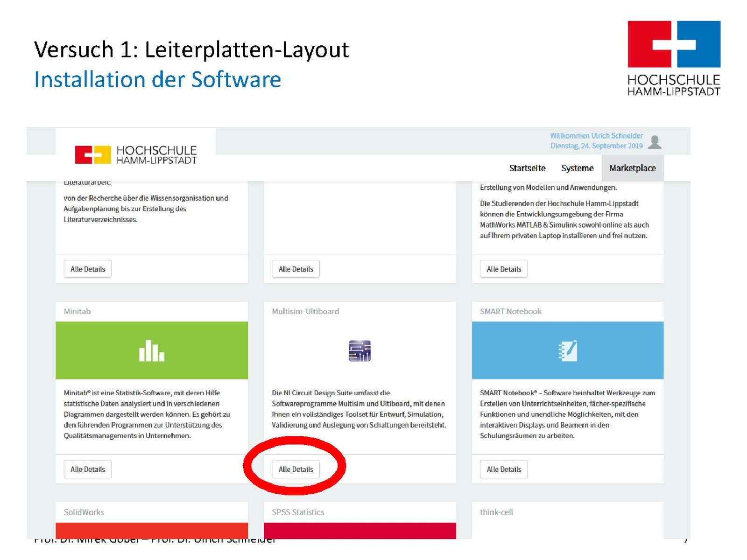Select the Marketplace tab
The height and width of the screenshot is (560, 747).
(x=632, y=168)
